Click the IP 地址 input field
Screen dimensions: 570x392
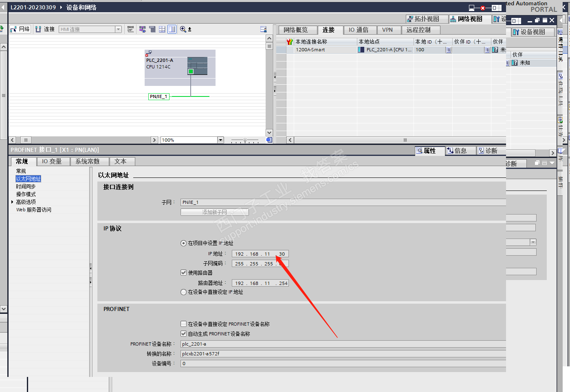(260, 254)
